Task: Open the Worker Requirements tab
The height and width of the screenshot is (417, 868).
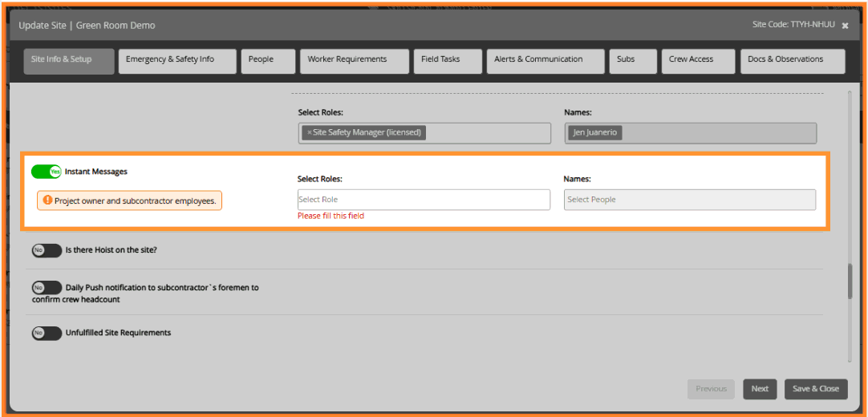Action: [x=355, y=61]
